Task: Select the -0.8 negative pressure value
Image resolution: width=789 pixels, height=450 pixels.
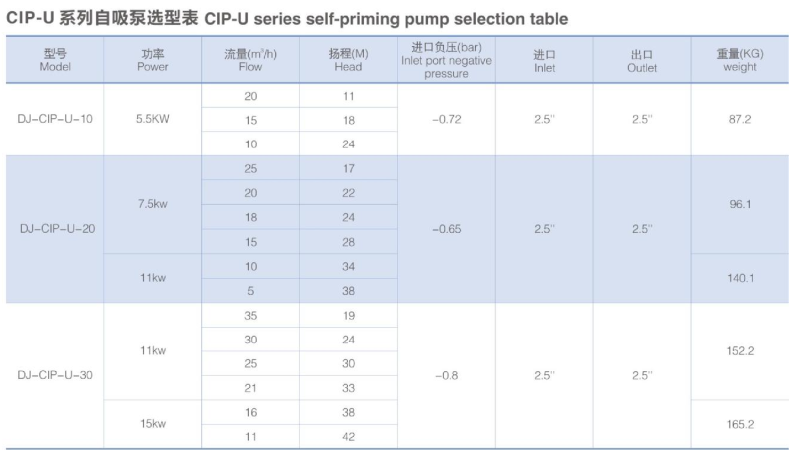Action: [446, 376]
